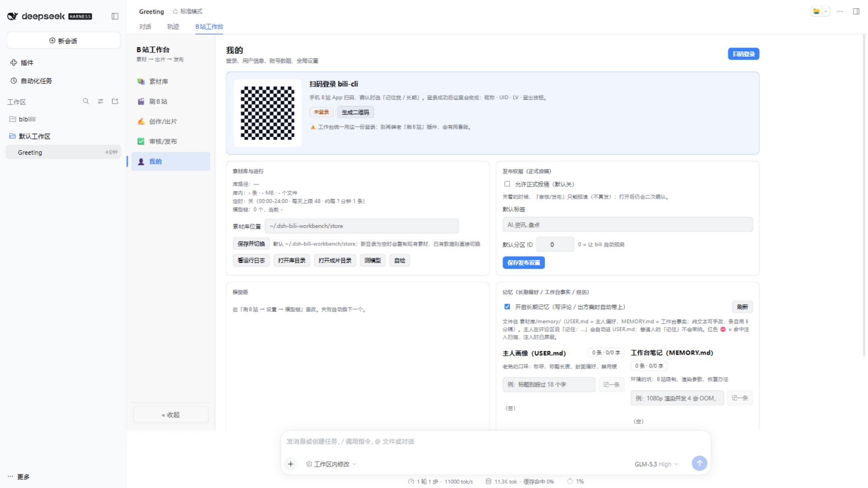Click the 默认标签 input field
This screenshot has width=868, height=488.
(627, 225)
